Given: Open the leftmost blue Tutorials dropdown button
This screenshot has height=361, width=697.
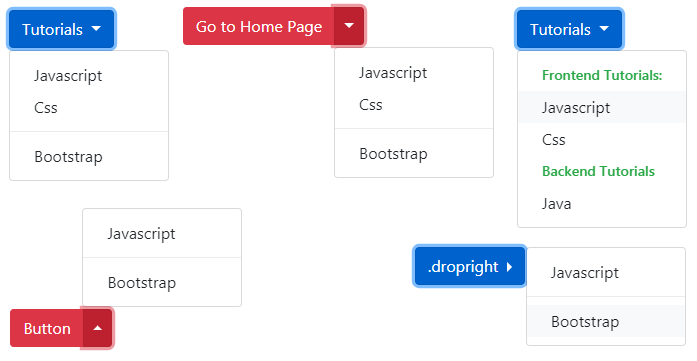Looking at the screenshot, I should pos(61,29).
